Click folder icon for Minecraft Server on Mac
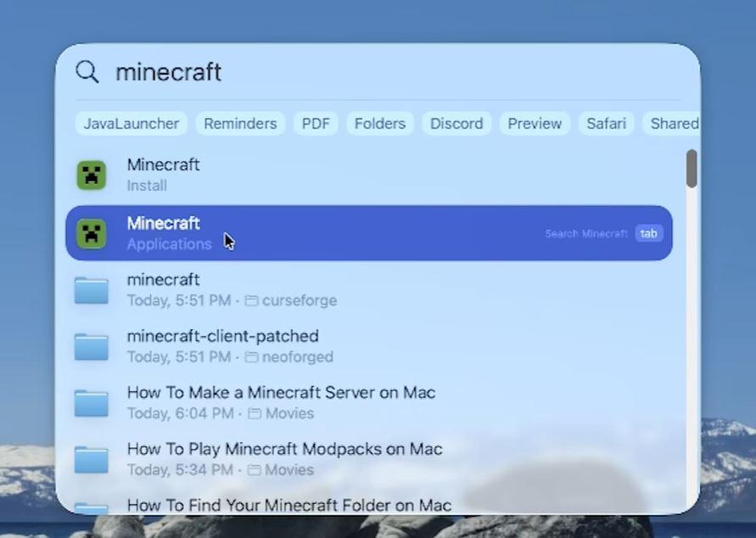This screenshot has height=538, width=756. tap(92, 404)
